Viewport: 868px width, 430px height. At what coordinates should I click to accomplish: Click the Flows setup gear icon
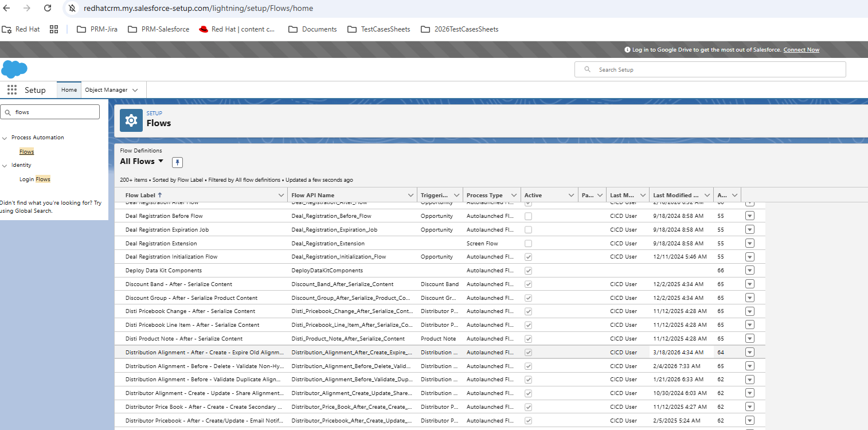click(131, 120)
